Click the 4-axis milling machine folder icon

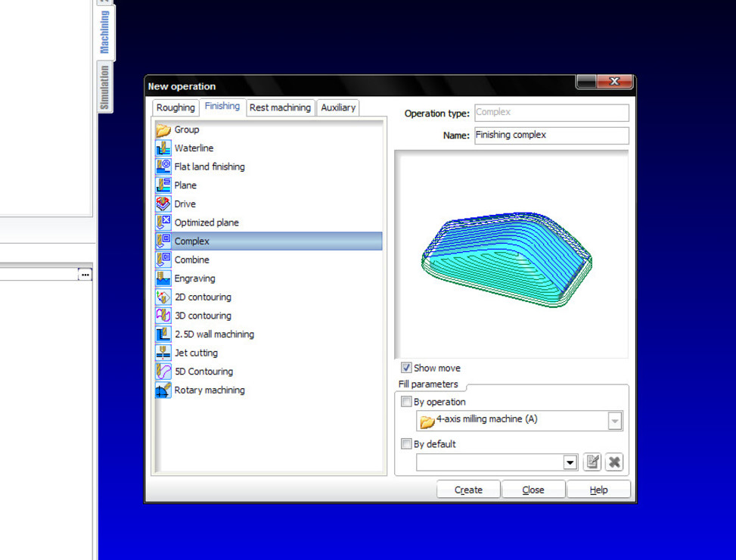pos(427,422)
